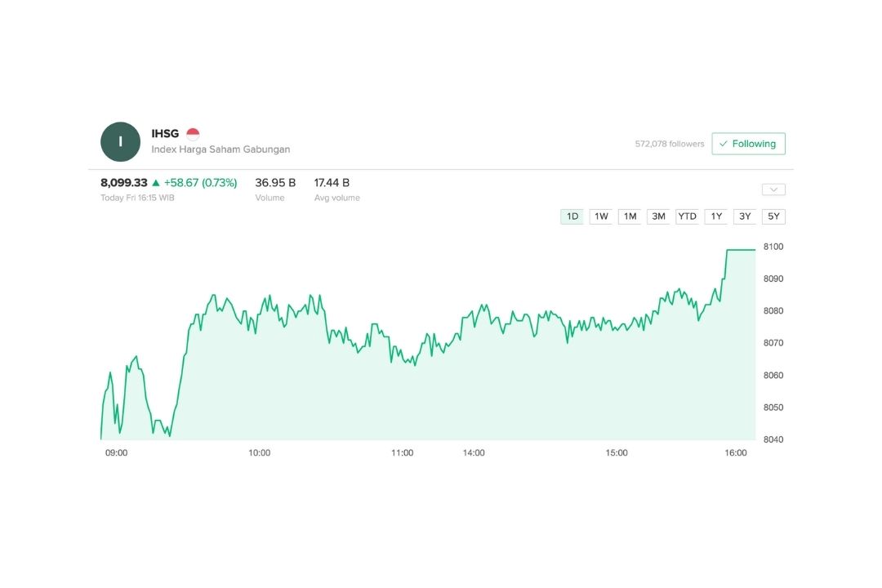Screen dimensions: 882x588
Task: Click the +58.67 (0.73%) change text
Action: [x=200, y=183]
